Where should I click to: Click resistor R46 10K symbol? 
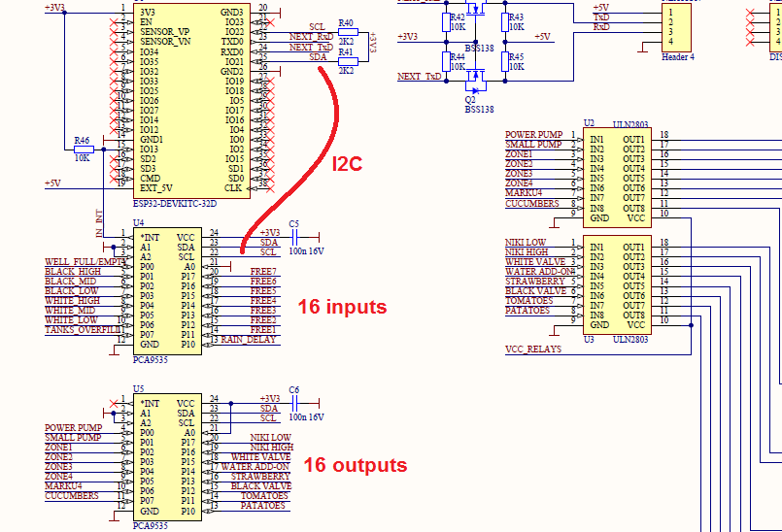[84, 150]
